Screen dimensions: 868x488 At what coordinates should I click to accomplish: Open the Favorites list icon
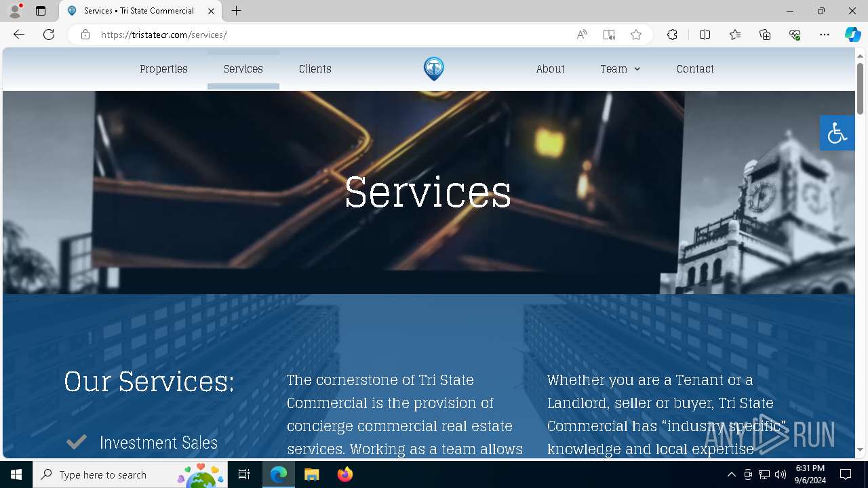735,35
